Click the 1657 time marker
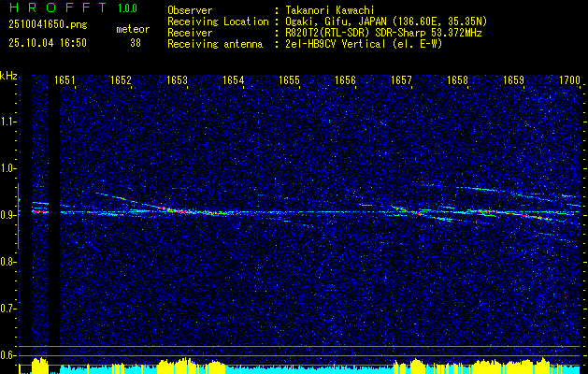This screenshot has width=588, height=374. [x=401, y=80]
